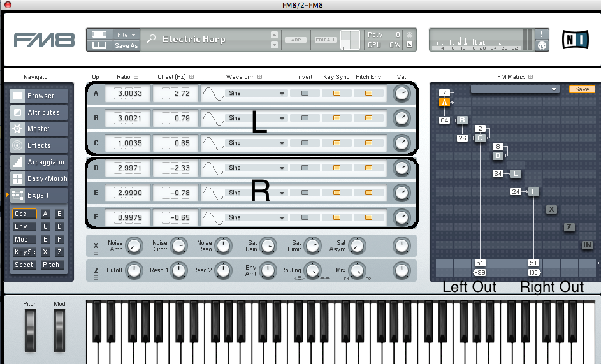Screen dimensions: 601x364
Task: Select operator F in FM Matrix
Action: 533,191
